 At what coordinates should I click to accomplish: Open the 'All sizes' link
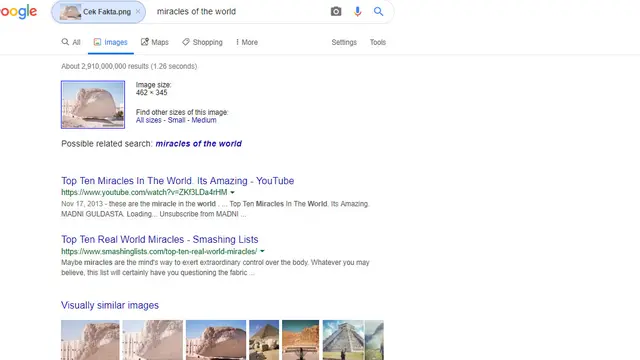pos(149,120)
